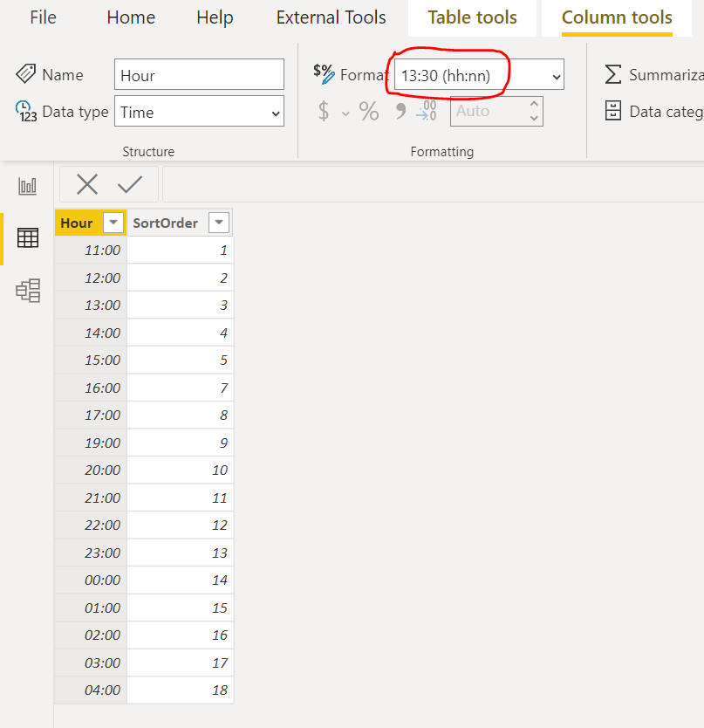The height and width of the screenshot is (728, 704).
Task: Click SortOrder value 5 cell
Action: (x=180, y=360)
